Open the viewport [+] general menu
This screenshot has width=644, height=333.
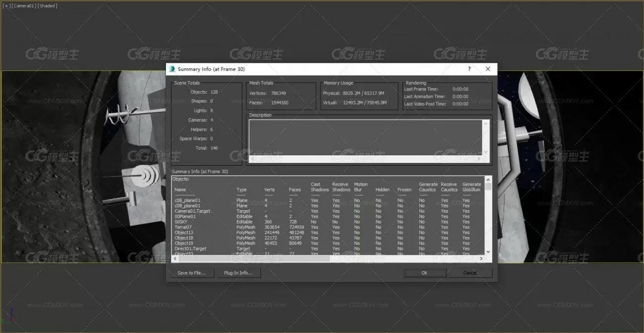coord(6,6)
